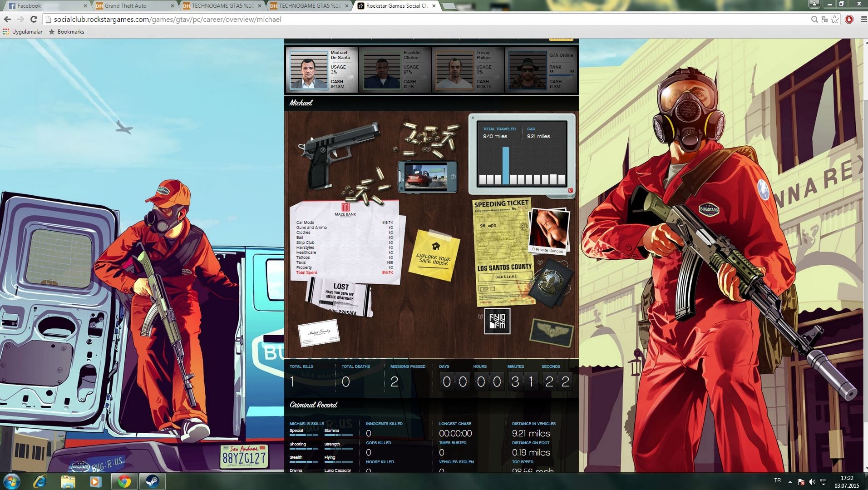
Task: Click the network icon in system tray
Action: click(823, 482)
